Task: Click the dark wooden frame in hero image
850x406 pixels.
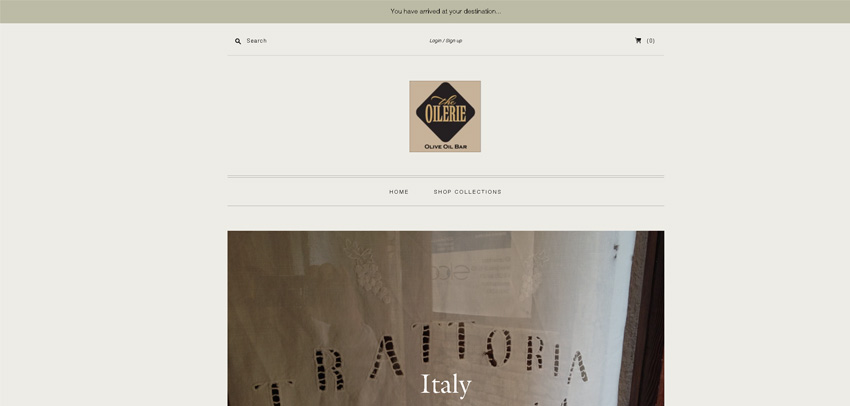Action: tap(648, 318)
